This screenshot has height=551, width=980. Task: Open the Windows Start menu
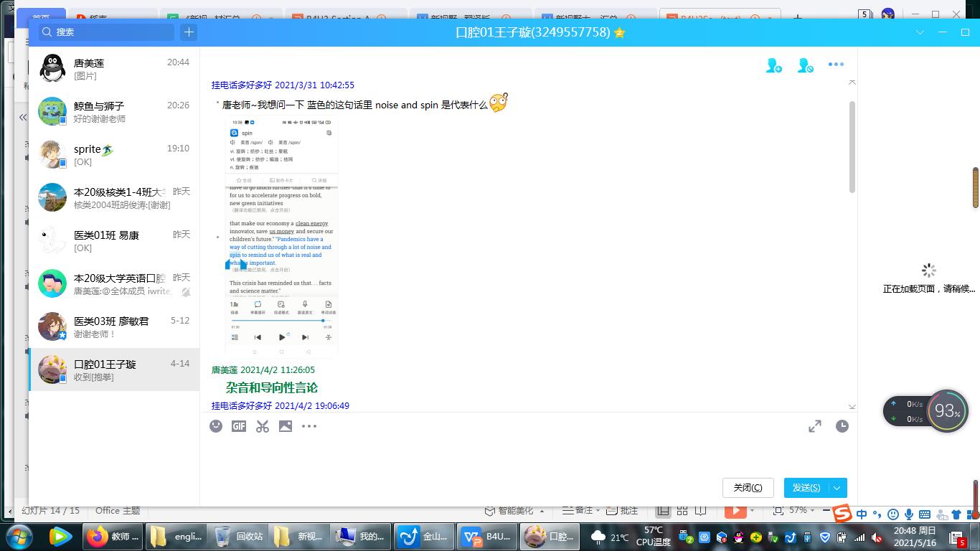click(x=19, y=536)
